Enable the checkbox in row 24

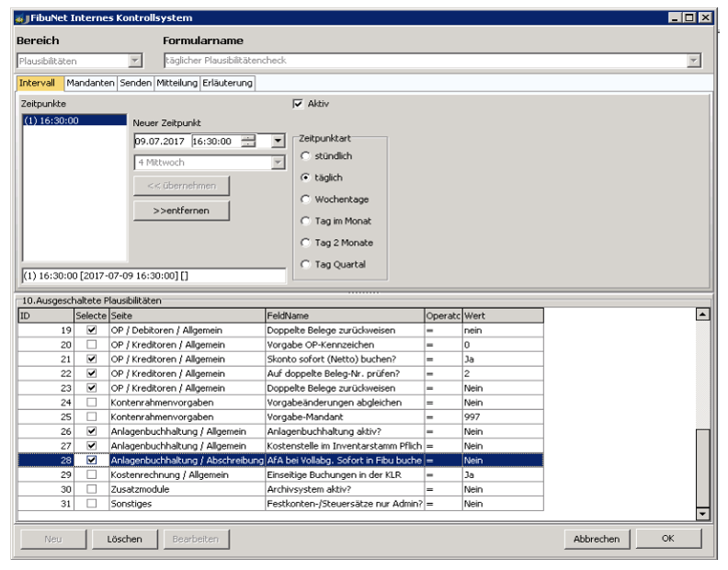point(92,402)
